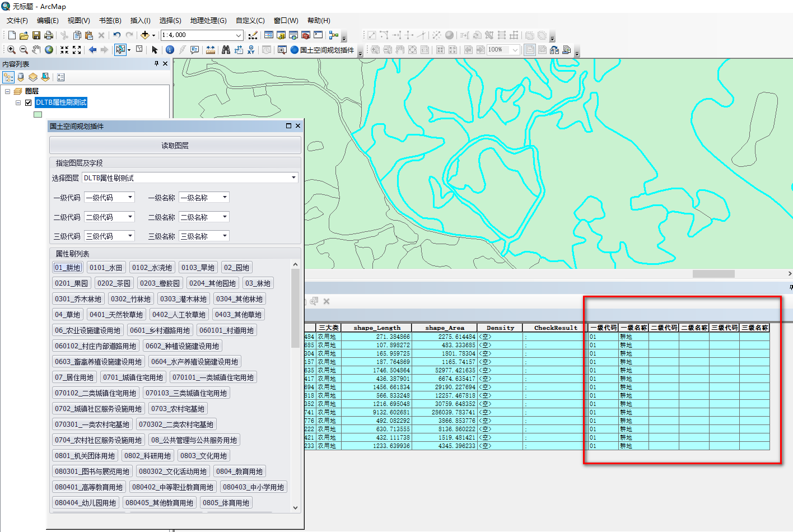Open the 文件(F) menu
Viewport: 793px width, 532px height.
[17, 21]
